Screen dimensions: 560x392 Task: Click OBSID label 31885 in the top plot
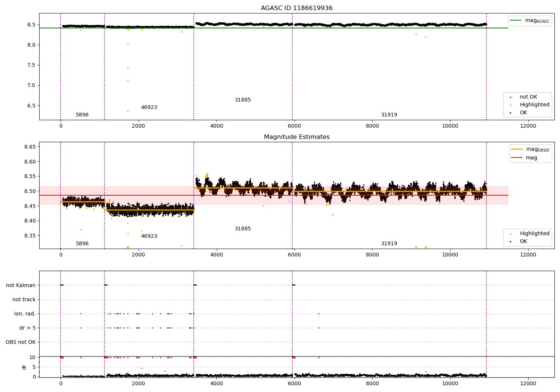(243, 100)
